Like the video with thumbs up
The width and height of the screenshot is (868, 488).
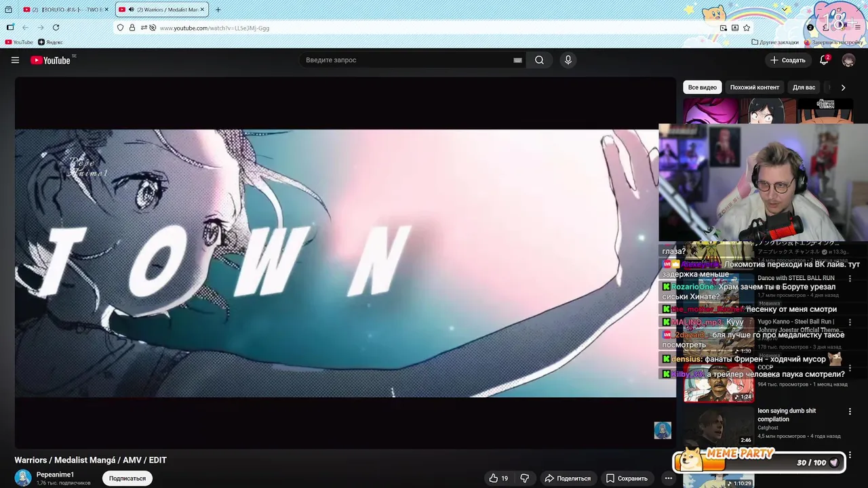click(499, 479)
